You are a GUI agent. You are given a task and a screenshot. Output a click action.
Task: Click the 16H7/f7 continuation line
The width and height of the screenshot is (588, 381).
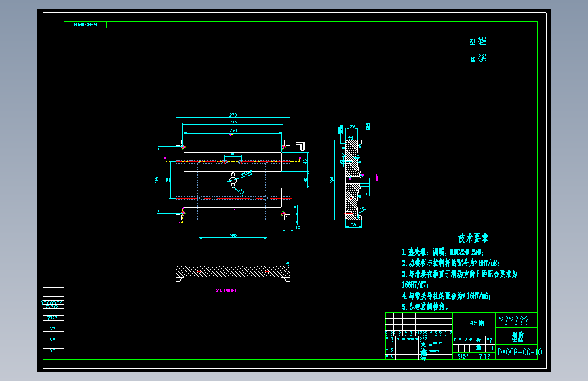click(415, 285)
